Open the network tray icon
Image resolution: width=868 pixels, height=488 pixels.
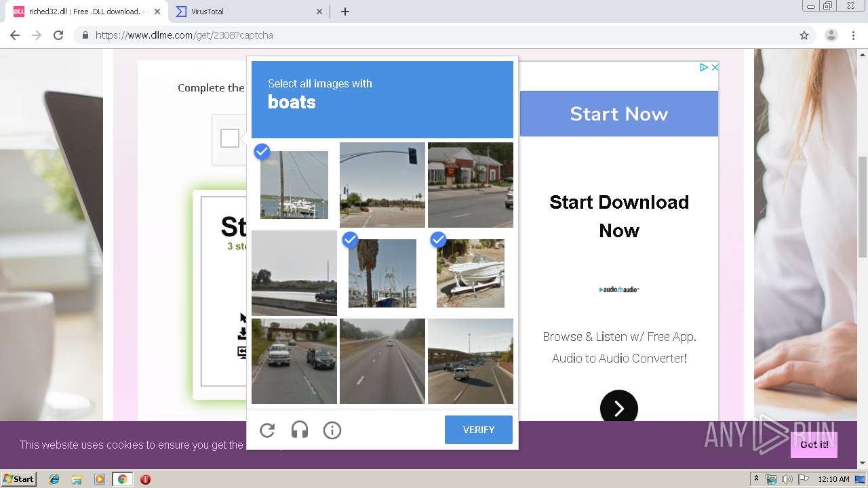(x=771, y=479)
